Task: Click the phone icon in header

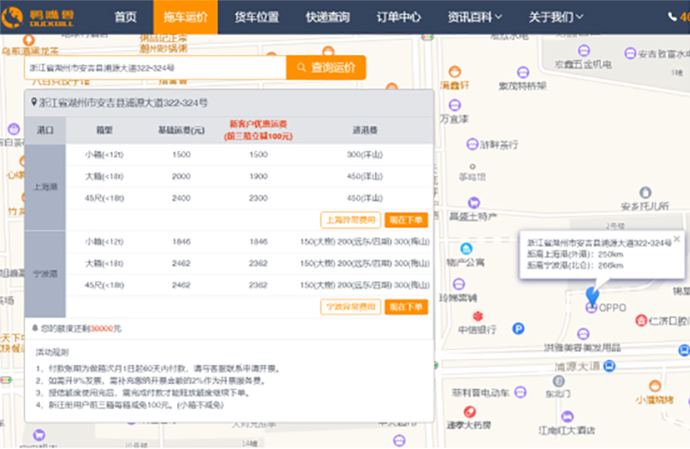Action: point(672,17)
